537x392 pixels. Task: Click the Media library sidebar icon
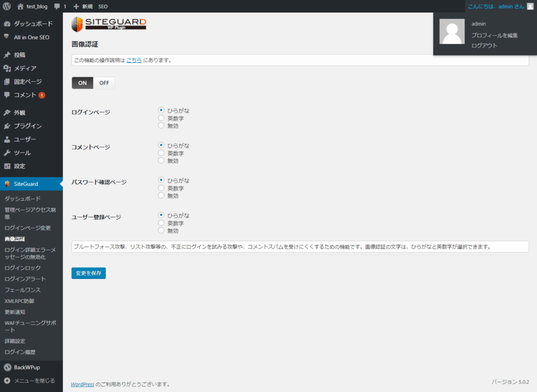(7, 68)
